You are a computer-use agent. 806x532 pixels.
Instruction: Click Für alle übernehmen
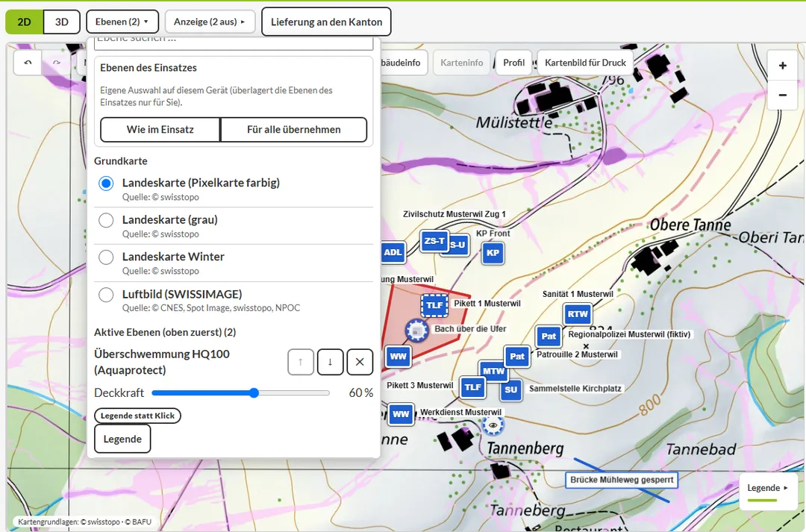[x=293, y=130]
